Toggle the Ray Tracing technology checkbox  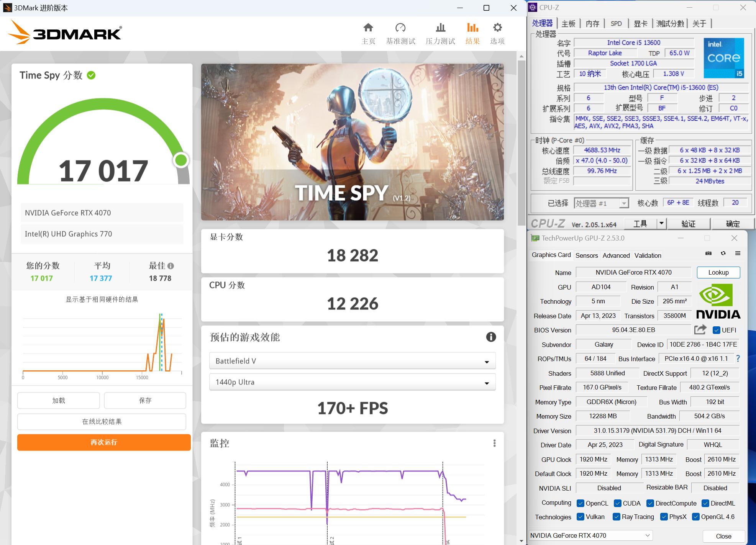coord(617,517)
